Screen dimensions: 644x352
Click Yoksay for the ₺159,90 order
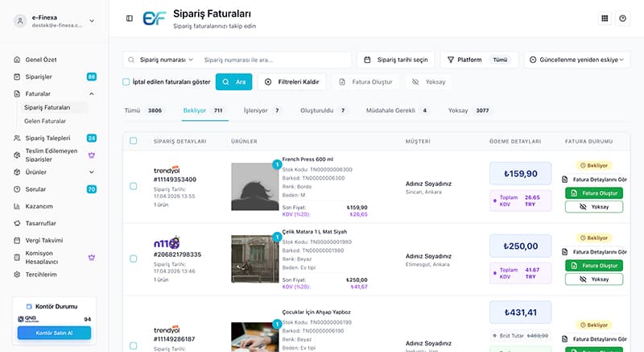[x=594, y=206]
